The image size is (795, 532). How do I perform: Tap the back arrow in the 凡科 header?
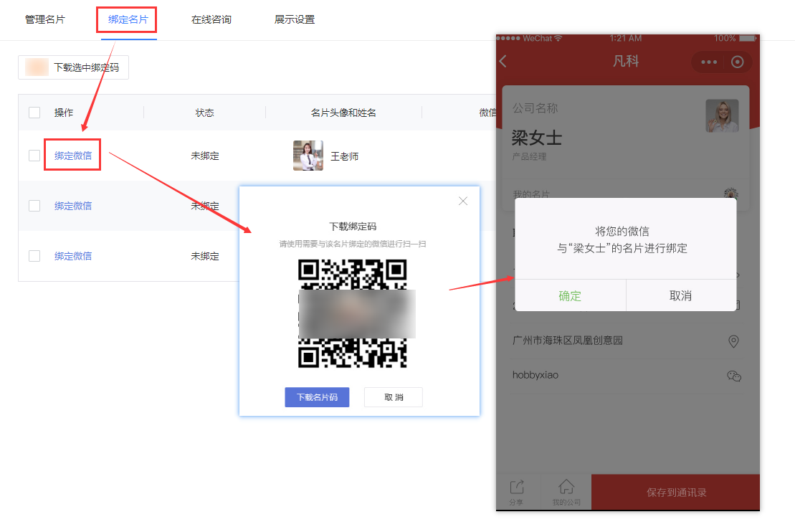point(503,62)
